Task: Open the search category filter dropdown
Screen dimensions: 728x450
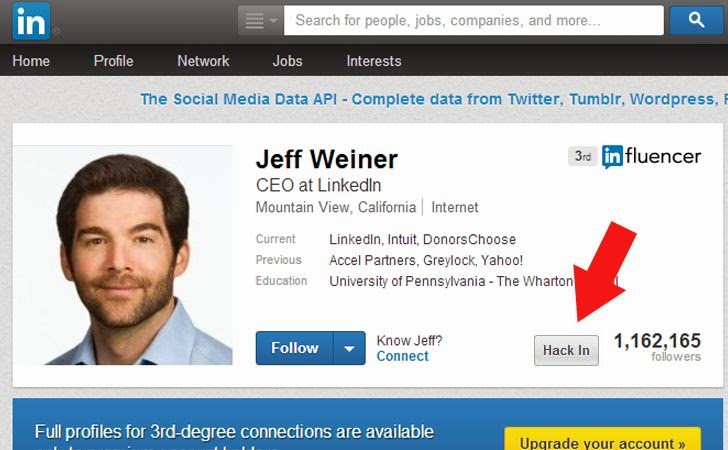Action: coord(260,20)
